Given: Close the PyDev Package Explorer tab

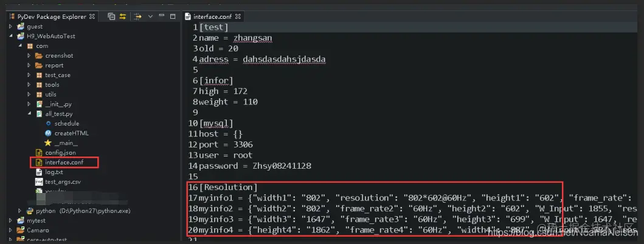Looking at the screenshot, I should pos(92,16).
